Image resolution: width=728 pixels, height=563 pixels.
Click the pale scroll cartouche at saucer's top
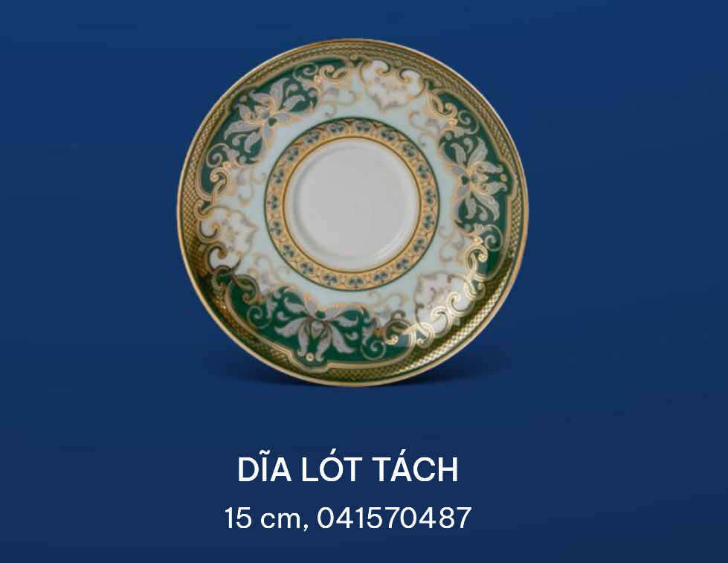point(385,91)
